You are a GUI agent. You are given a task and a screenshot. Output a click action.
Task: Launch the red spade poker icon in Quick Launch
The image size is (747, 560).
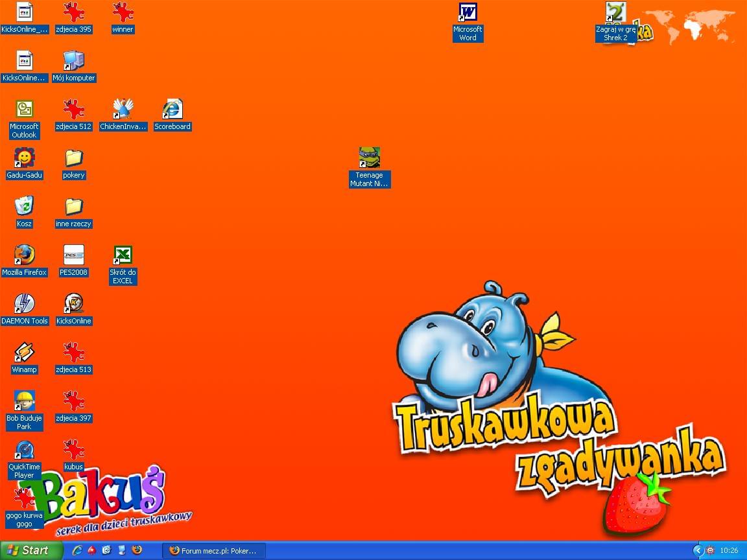coord(92,550)
